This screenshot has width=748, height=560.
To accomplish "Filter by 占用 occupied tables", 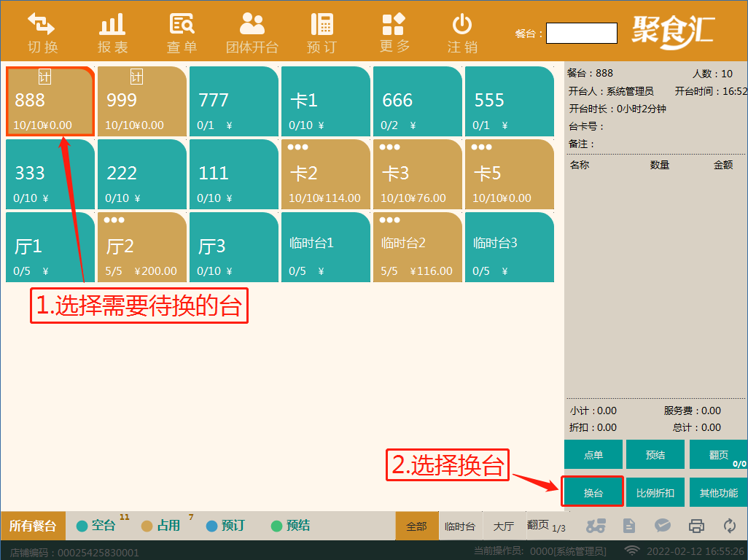I will click(x=162, y=526).
